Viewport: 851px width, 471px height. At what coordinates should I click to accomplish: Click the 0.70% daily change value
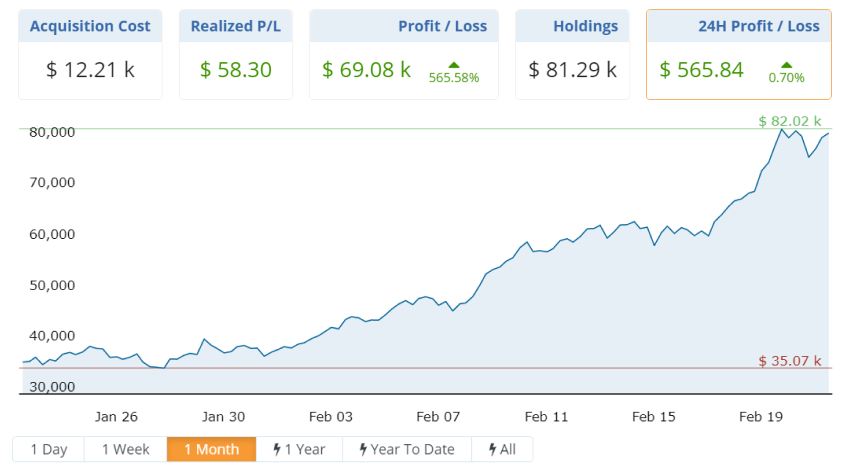786,77
